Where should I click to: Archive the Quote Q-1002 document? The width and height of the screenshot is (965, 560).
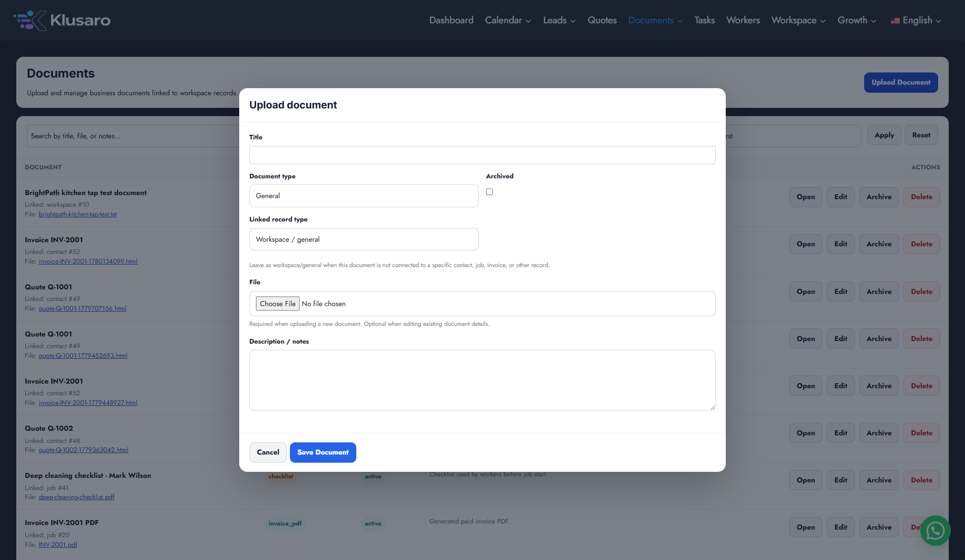[x=879, y=433]
